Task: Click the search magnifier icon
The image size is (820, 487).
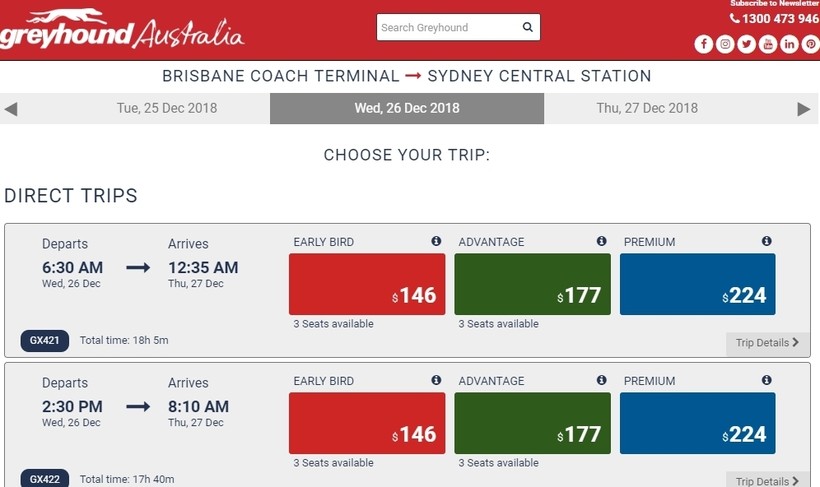Action: (x=528, y=28)
